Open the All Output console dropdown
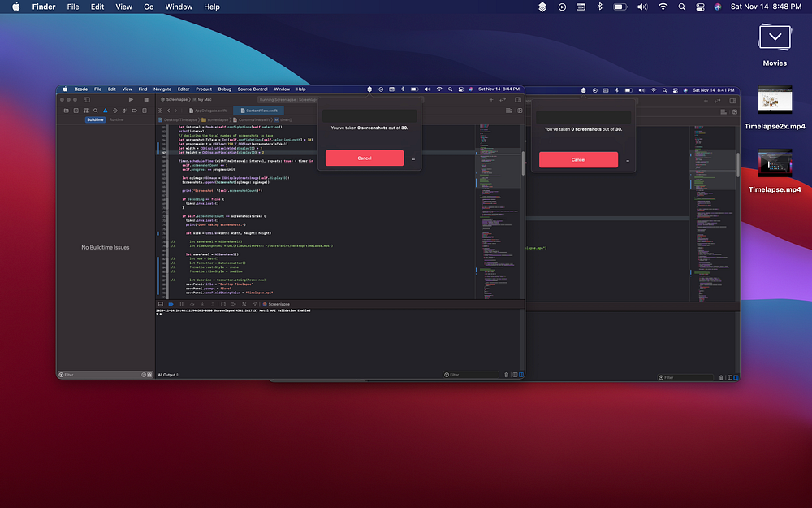The width and height of the screenshot is (812, 508). pos(168,374)
